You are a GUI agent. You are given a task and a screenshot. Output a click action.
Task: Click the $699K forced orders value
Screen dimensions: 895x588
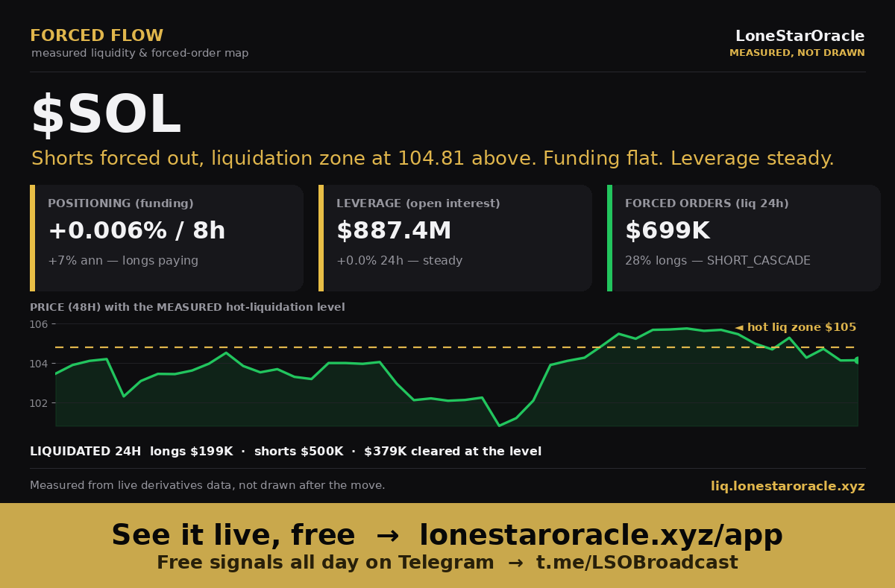click(668, 231)
